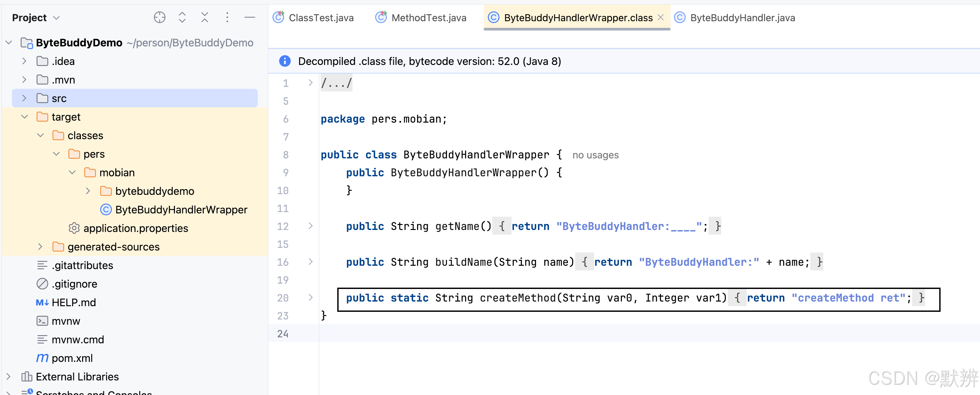
Task: Switch to the ByteBuddyHandler.java tab
Action: pyautogui.click(x=742, y=18)
